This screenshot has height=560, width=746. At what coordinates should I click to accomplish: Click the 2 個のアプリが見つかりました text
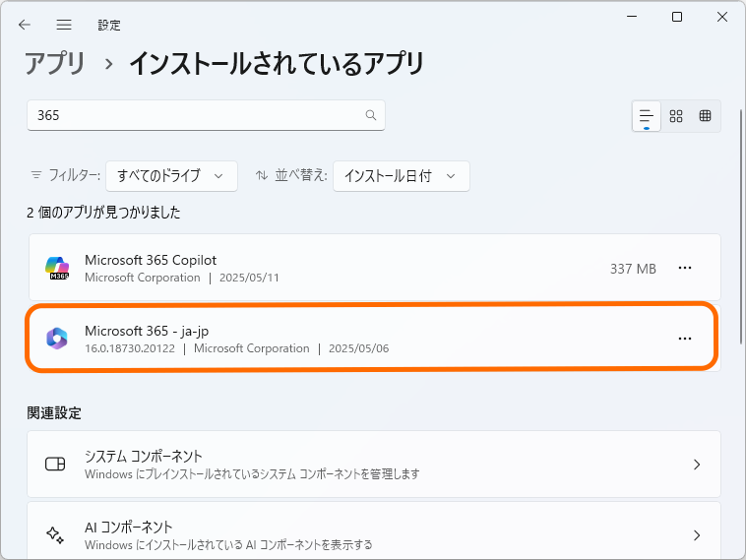[x=103, y=213]
